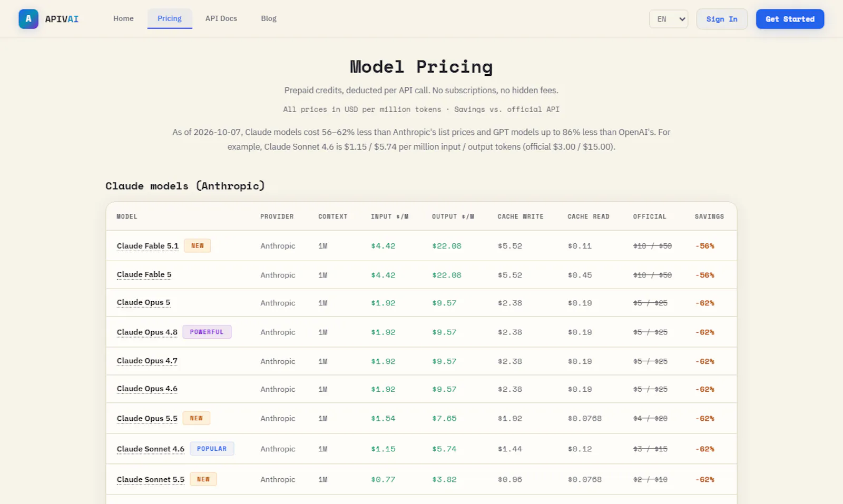Click the $0.96 cache write price for Claude Sonnet 5.5
The height and width of the screenshot is (504, 843).
click(510, 480)
